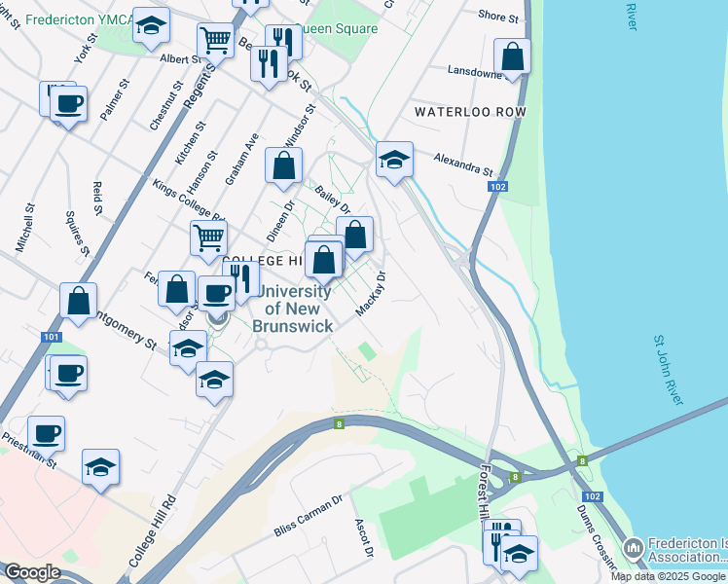Click the shopping bag marker on Windsor St
This screenshot has height=584, width=728.
283,167
